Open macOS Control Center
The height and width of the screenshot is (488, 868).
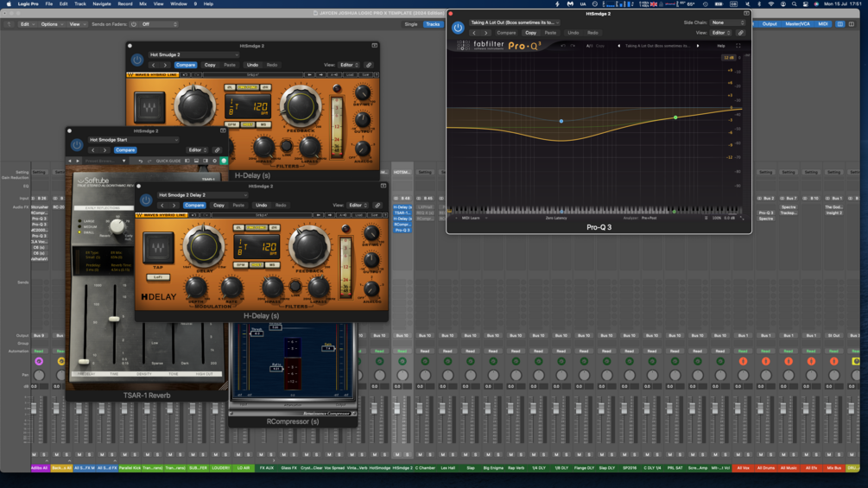point(806,3)
